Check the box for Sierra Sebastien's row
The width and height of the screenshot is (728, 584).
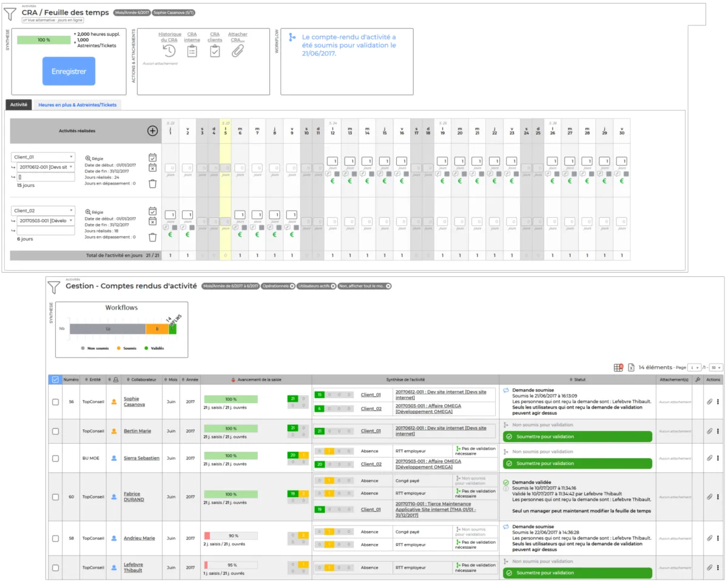pos(55,458)
